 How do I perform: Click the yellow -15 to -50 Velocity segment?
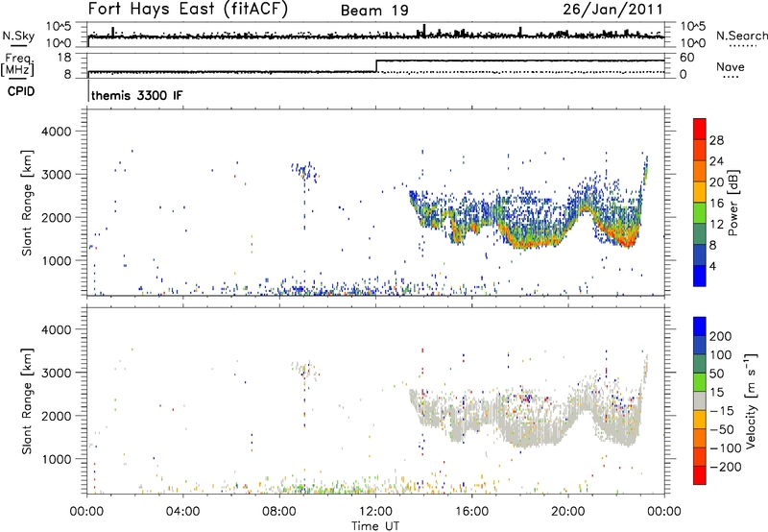700,419
